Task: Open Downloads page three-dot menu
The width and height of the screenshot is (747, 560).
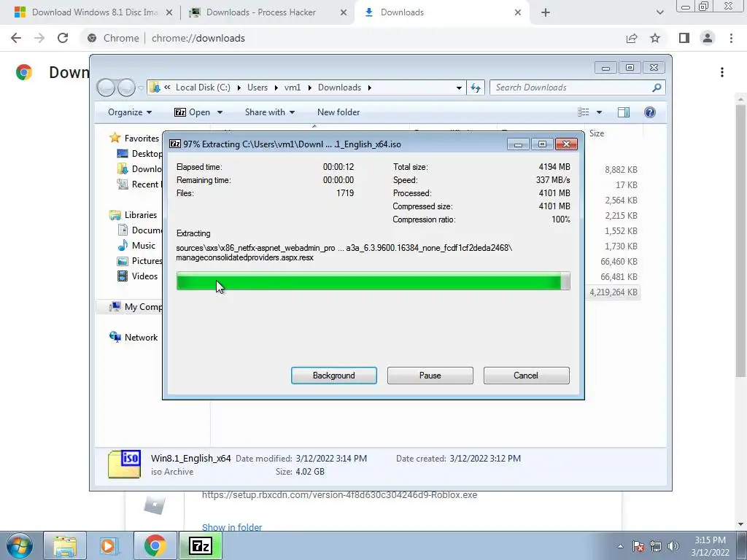Action: click(x=722, y=72)
